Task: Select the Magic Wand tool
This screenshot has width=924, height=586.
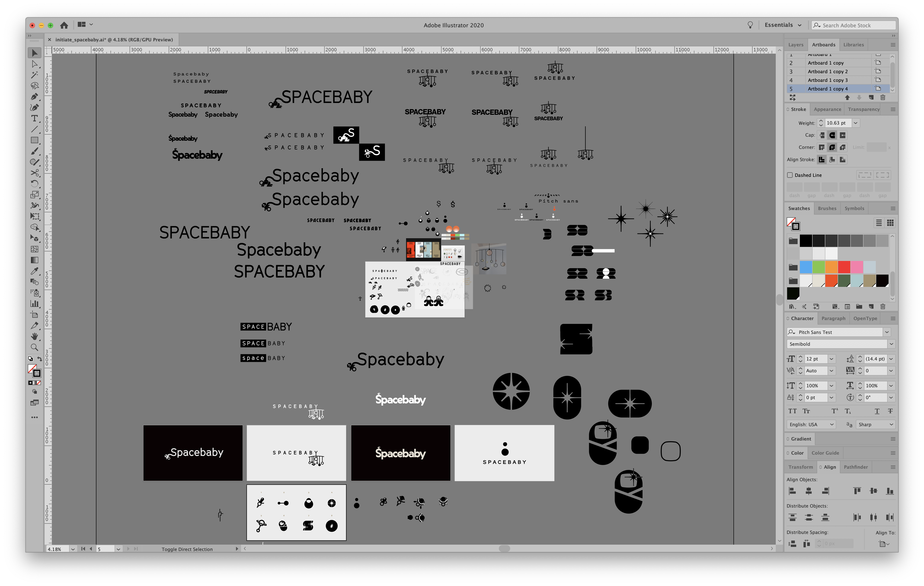Action: [35, 75]
